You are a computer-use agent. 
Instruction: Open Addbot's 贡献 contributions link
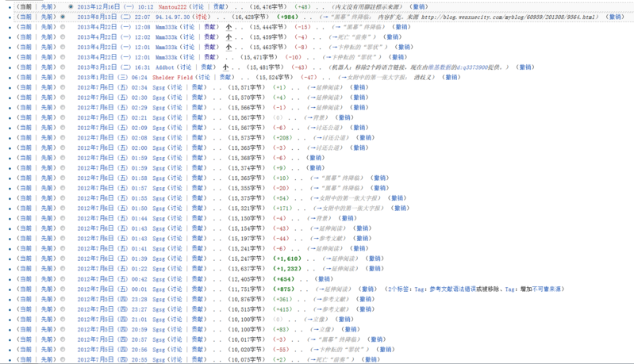coord(208,67)
